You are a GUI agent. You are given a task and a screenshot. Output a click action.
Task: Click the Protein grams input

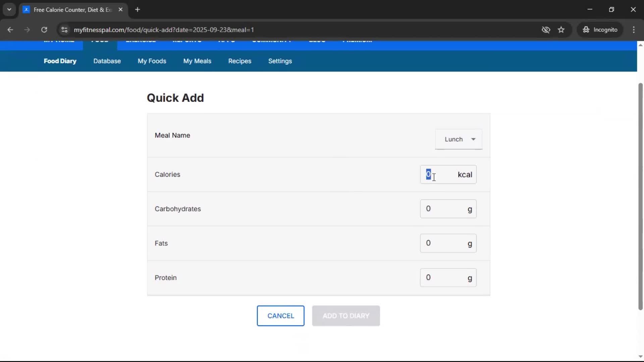point(448,278)
